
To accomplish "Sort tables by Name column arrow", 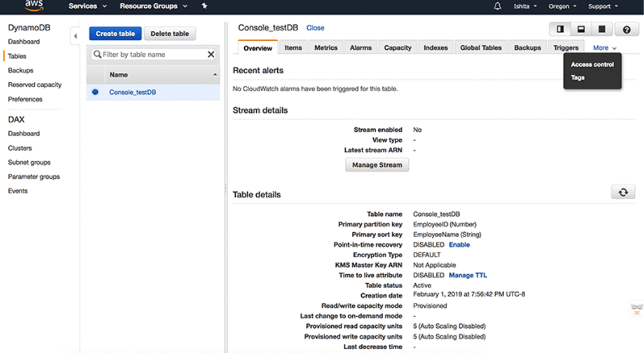I will pyautogui.click(x=215, y=74).
